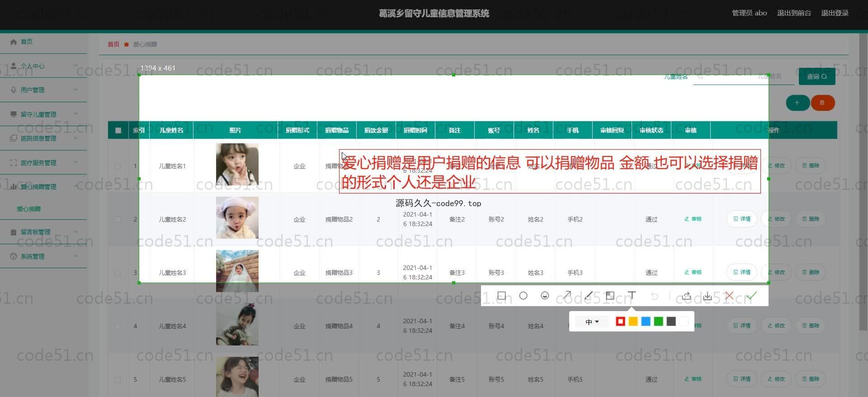The image size is (868, 397).
Task: Toggle the select-all checkbox in table header
Action: tap(118, 130)
